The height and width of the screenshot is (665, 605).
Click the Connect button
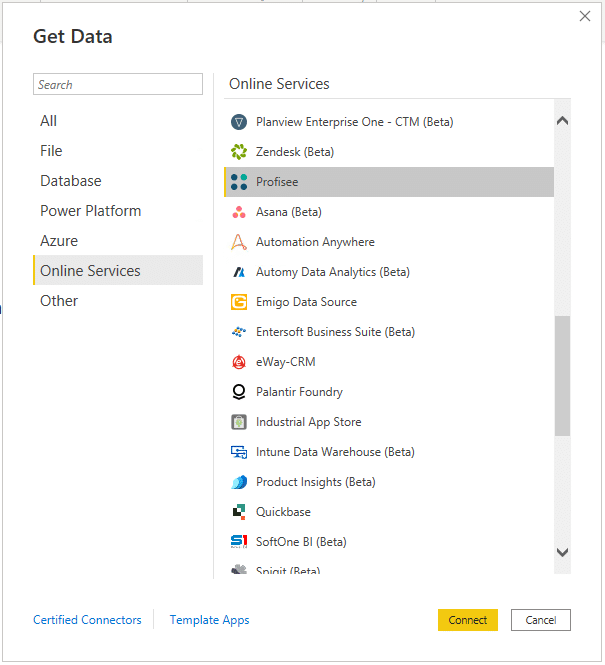click(x=468, y=620)
